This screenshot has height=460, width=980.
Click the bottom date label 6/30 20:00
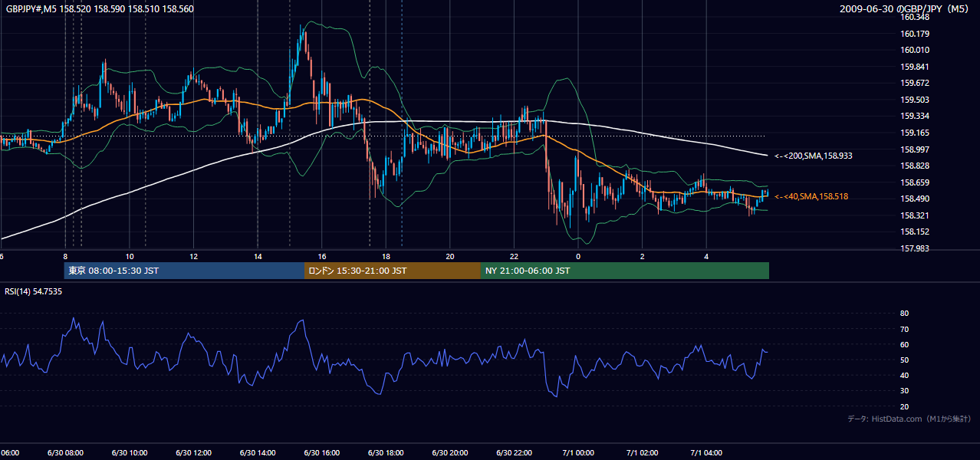[450, 452]
